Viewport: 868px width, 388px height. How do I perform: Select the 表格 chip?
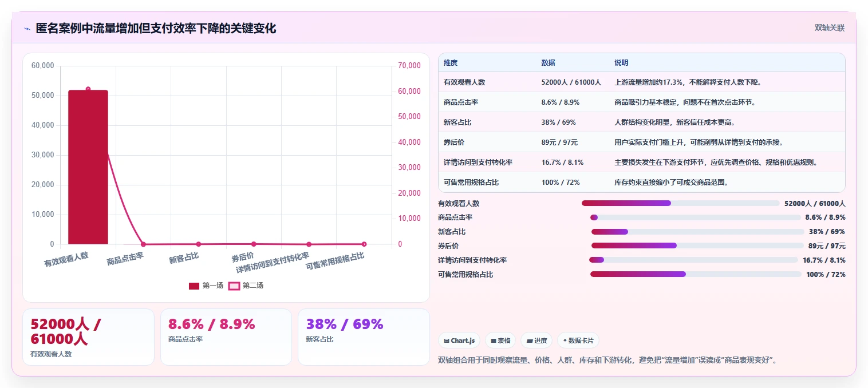[500, 341]
